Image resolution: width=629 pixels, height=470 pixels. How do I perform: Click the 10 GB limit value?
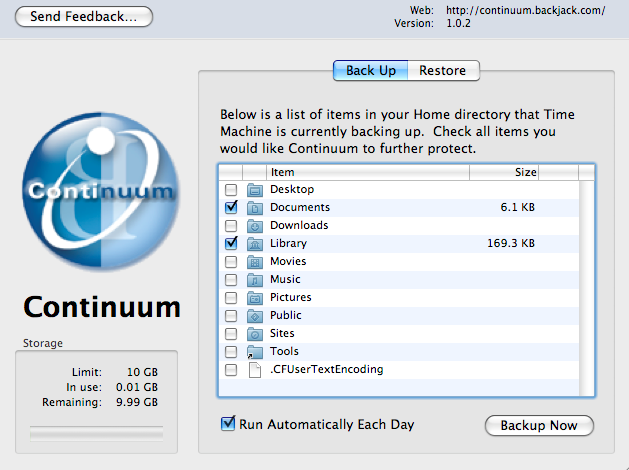[142, 372]
